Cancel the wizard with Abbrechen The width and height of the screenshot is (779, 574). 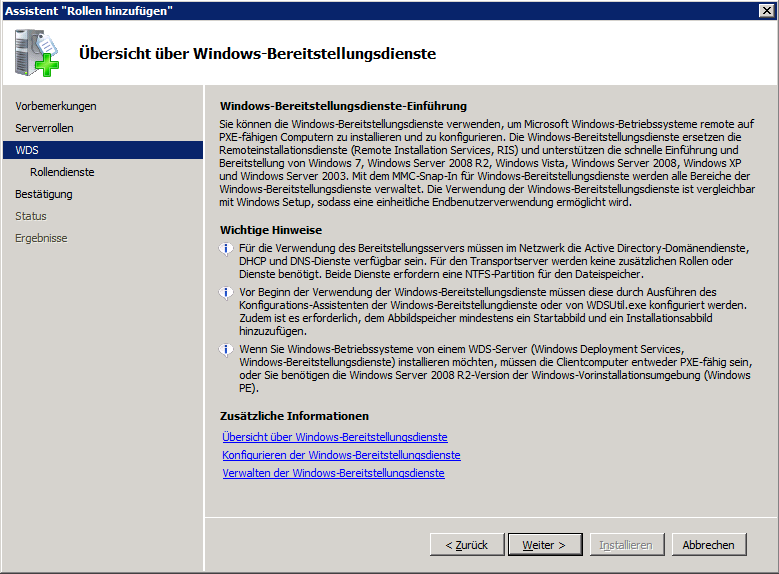click(708, 545)
